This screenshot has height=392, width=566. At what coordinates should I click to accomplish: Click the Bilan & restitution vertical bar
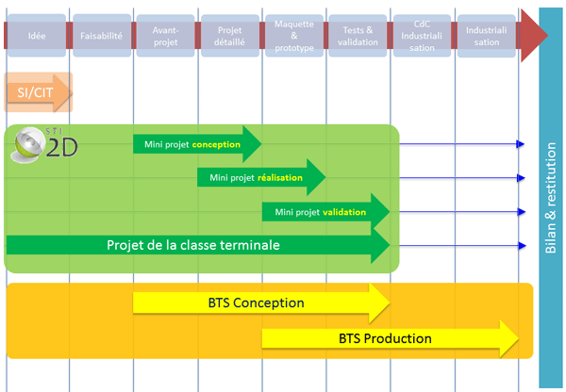(551, 198)
